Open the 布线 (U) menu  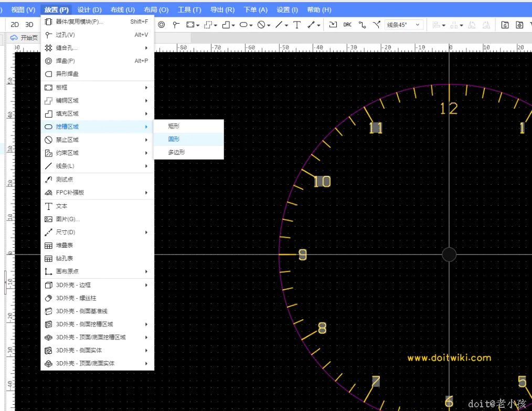[123, 9]
